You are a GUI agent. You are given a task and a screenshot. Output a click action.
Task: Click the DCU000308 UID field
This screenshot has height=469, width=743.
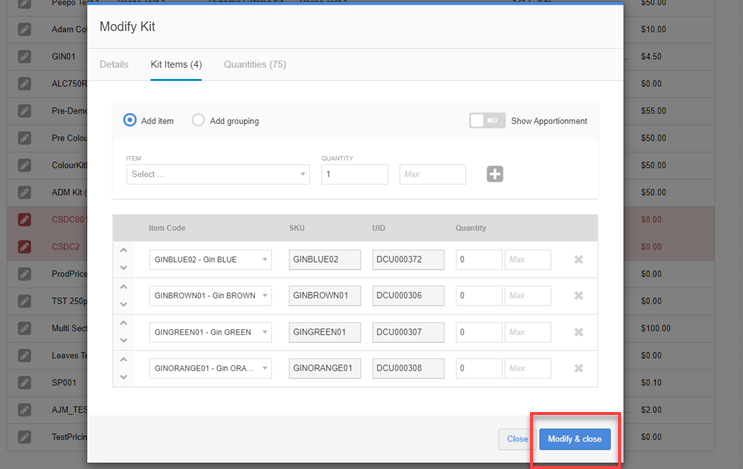click(408, 368)
